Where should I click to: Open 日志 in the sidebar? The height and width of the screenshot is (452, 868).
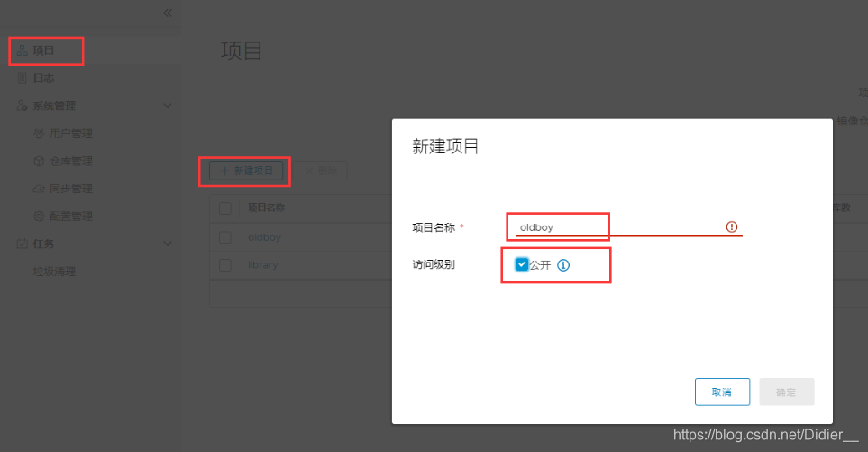[43, 78]
